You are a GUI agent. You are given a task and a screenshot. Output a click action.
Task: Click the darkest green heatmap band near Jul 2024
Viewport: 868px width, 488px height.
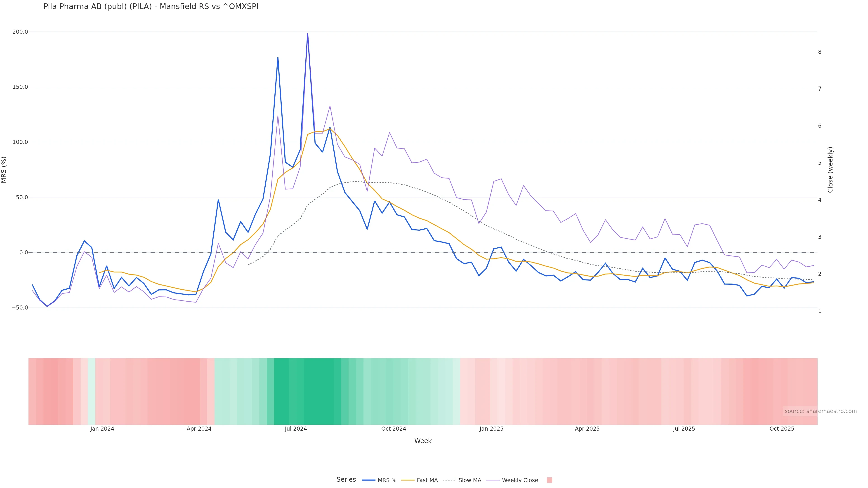318,391
